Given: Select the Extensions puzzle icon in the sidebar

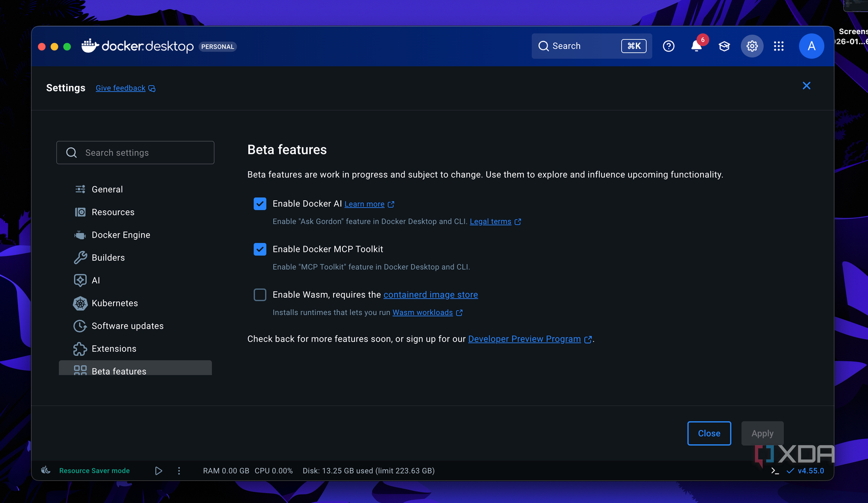Looking at the screenshot, I should [x=80, y=348].
